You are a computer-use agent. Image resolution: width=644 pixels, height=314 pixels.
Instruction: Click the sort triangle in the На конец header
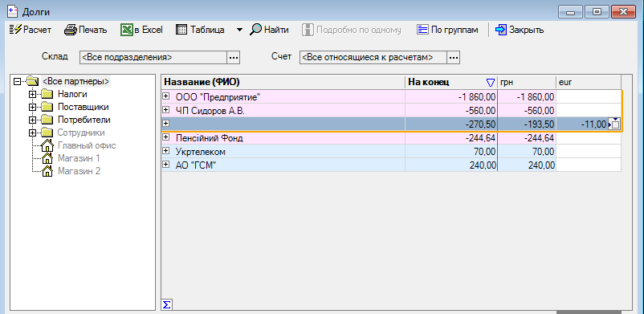(490, 83)
